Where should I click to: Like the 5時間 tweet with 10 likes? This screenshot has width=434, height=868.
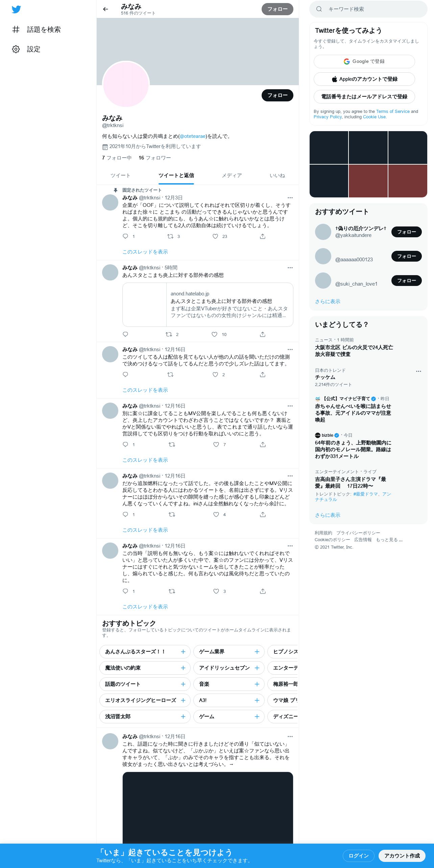[x=214, y=334]
